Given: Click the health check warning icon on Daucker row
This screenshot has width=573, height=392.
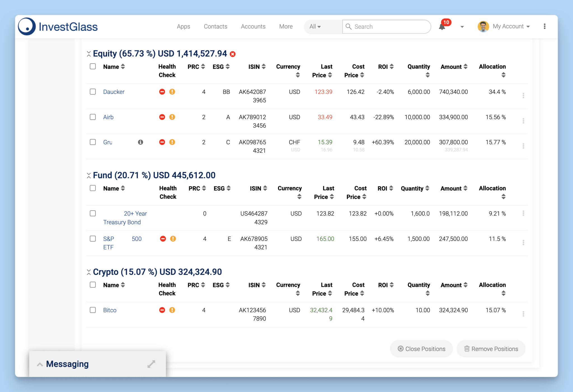Looking at the screenshot, I should click(x=172, y=91).
